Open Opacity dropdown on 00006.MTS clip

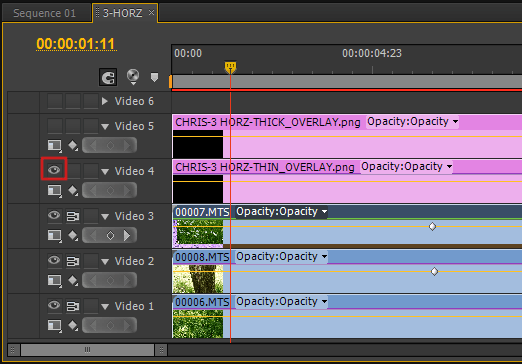point(281,302)
